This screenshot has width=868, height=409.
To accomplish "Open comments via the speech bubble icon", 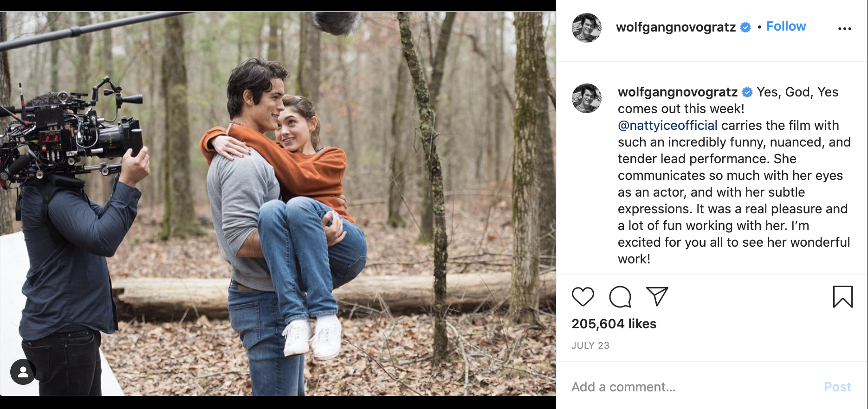I will (620, 297).
